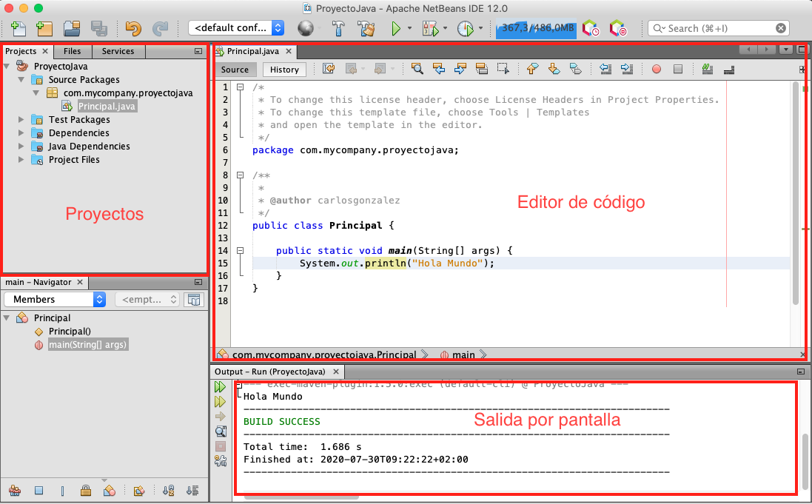
Task: Collapse fold of comment at line 1
Action: tap(241, 87)
